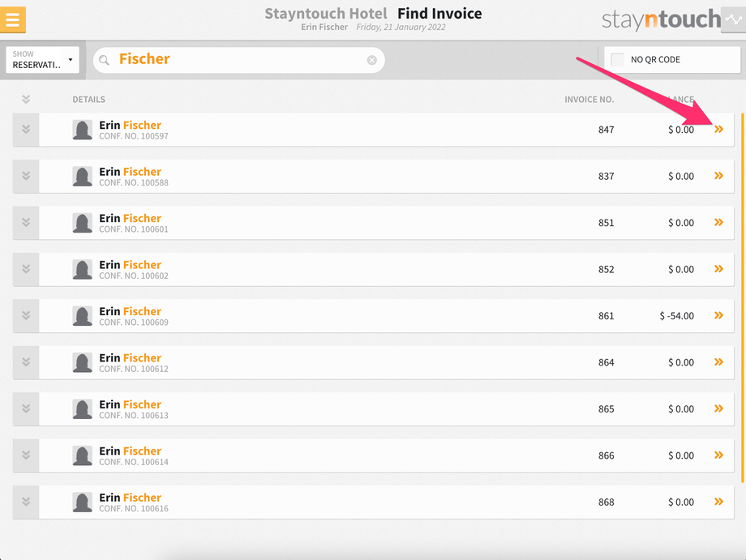Click the text CONF. NO. 100588
The width and height of the screenshot is (746, 560).
click(134, 182)
